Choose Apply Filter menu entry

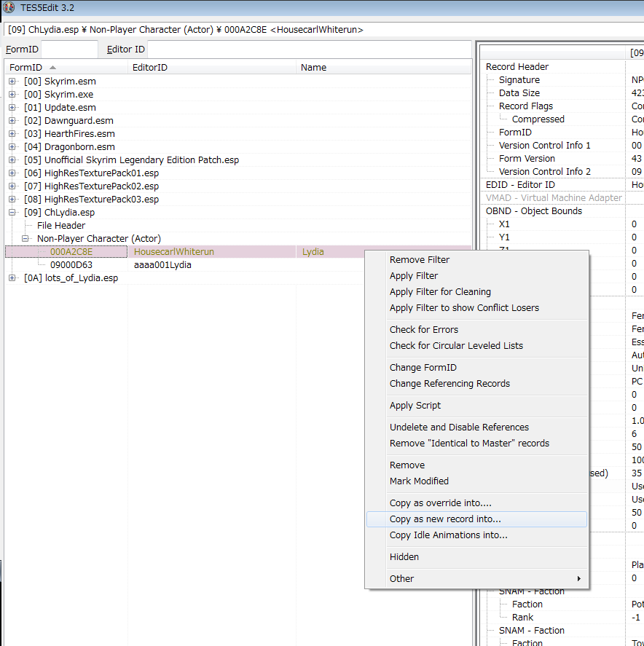tap(476, 276)
